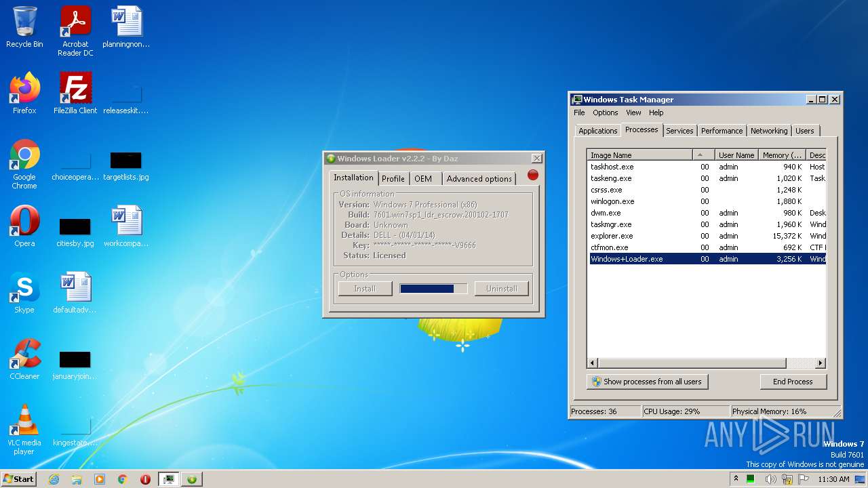Image resolution: width=868 pixels, height=488 pixels.
Task: Click Internet Explorer in the taskbar
Action: pyautogui.click(x=54, y=479)
